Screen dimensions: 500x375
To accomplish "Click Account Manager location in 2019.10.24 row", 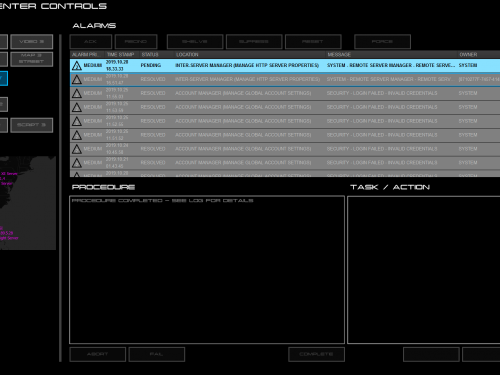I will 243,149.
